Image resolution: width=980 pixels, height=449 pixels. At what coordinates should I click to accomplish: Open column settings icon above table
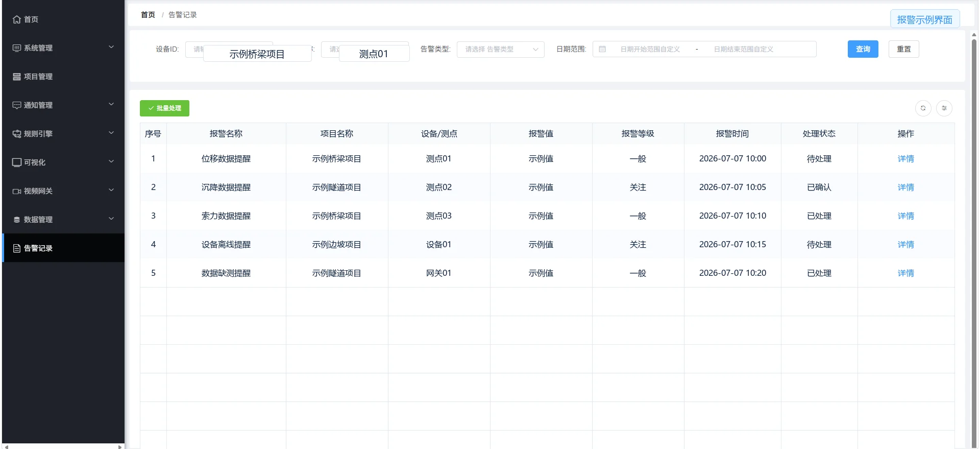pos(944,108)
